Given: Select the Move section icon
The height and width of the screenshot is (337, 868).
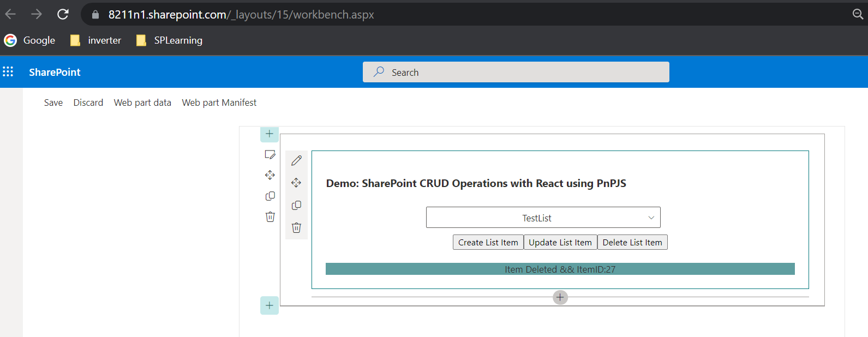Looking at the screenshot, I should 270,175.
